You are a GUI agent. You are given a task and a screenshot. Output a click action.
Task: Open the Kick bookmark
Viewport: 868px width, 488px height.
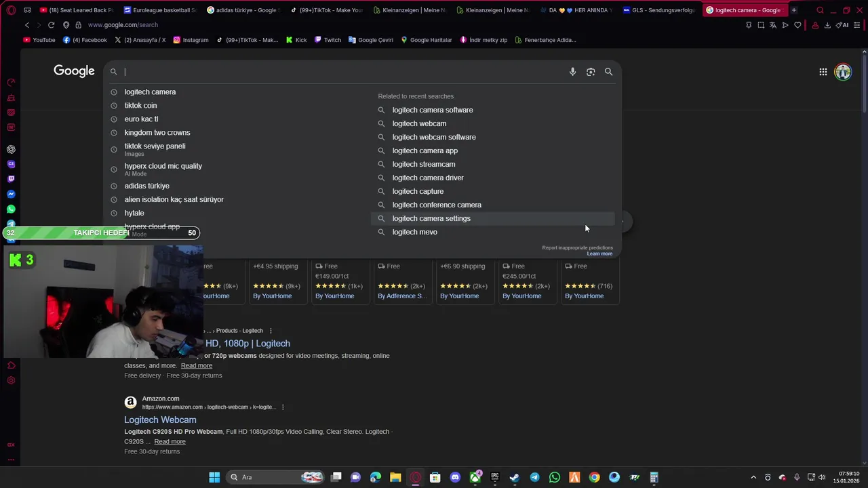[x=296, y=40]
